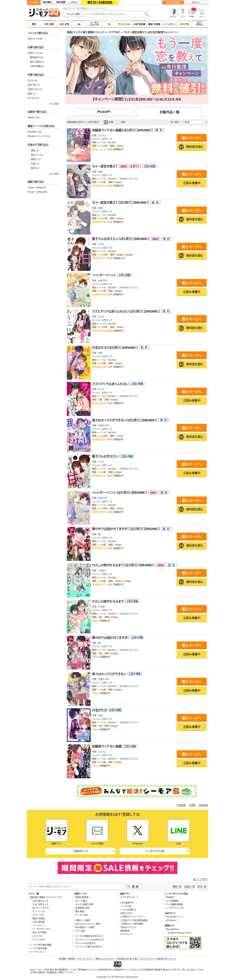Open the shopping cart icon
The height and width of the screenshot is (980, 235).
[202, 13]
